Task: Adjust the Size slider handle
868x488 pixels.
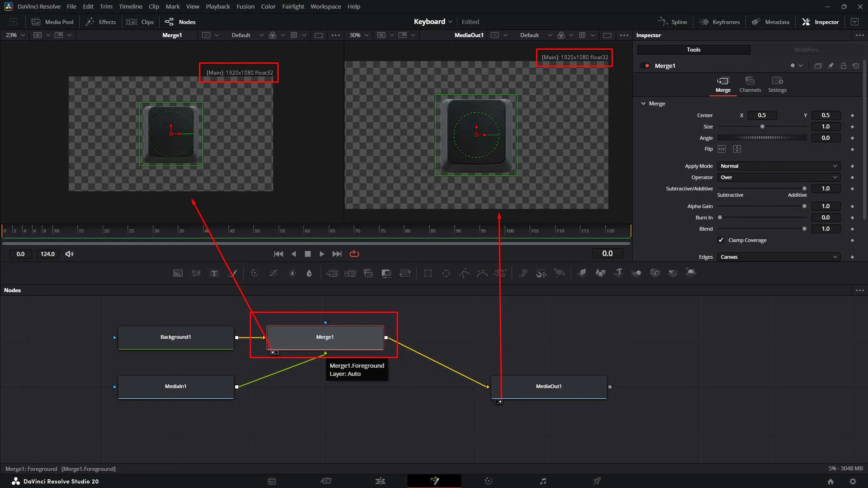Action: pos(762,127)
